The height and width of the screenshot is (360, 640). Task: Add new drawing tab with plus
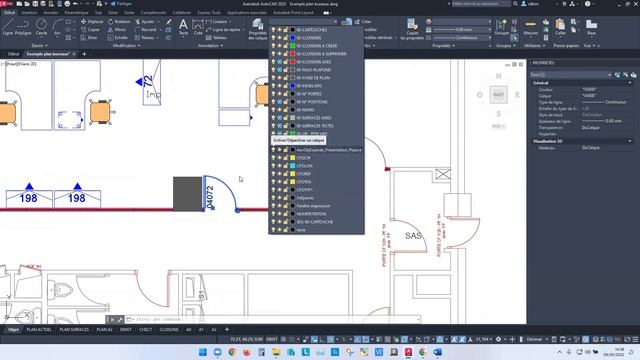(x=84, y=54)
